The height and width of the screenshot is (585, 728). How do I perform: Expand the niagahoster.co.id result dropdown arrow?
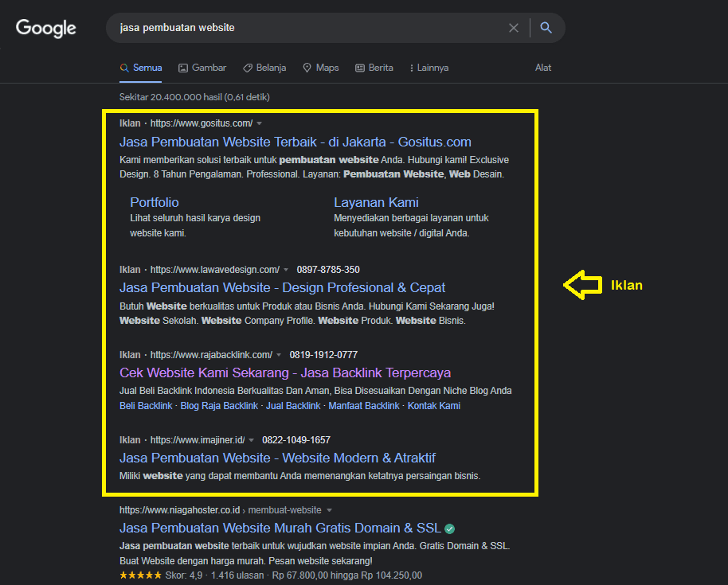[x=329, y=510]
